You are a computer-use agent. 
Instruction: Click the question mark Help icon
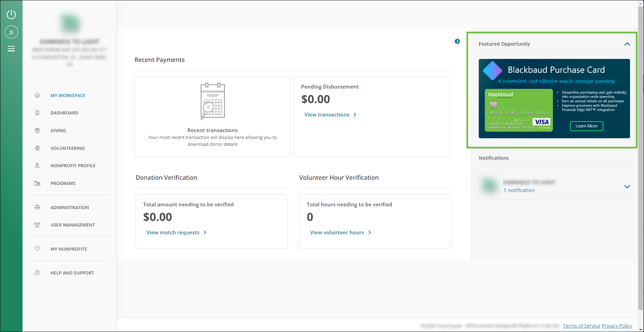click(x=37, y=273)
